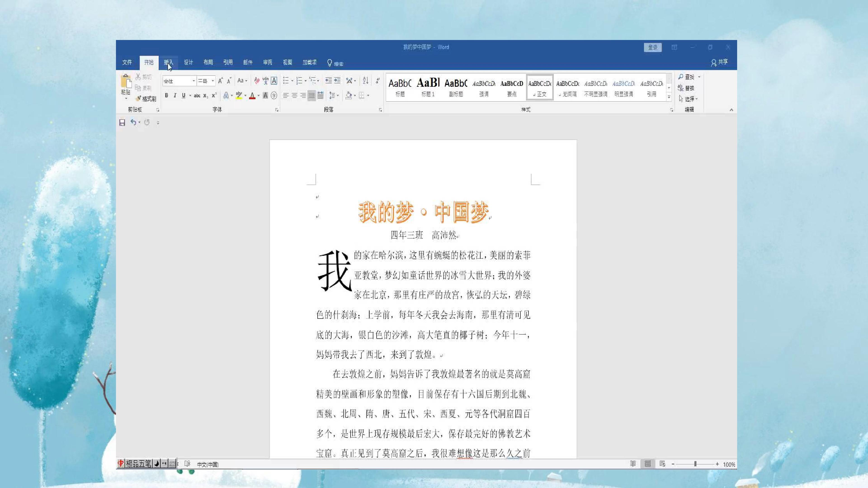
Task: Click the Save icon in quick access toolbar
Action: tap(122, 123)
